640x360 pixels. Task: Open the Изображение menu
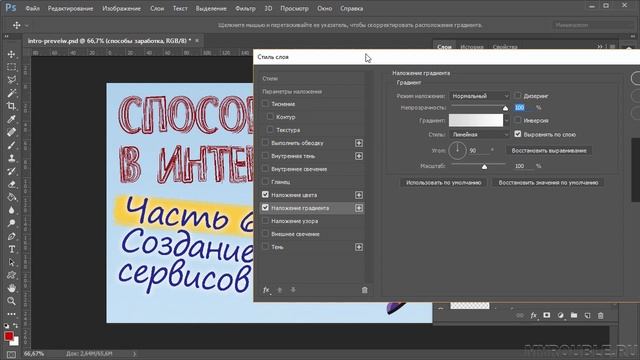tap(121, 8)
